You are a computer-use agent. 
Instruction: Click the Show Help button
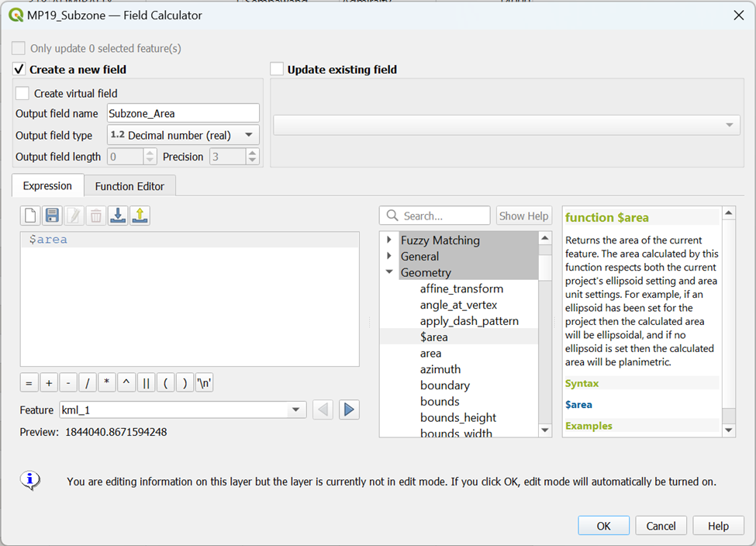(x=523, y=216)
